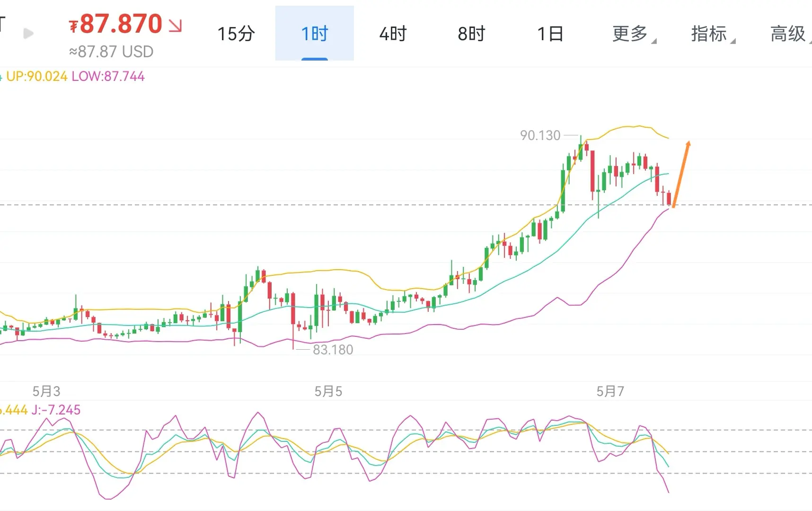Click the ≈87.87 USD converted price
Screen dimensions: 812x511
point(111,52)
